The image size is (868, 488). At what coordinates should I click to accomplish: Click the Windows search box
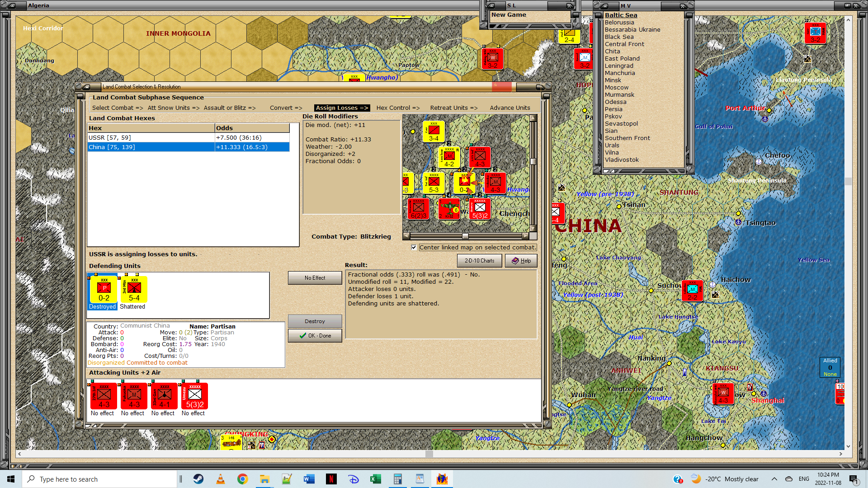[99, 479]
